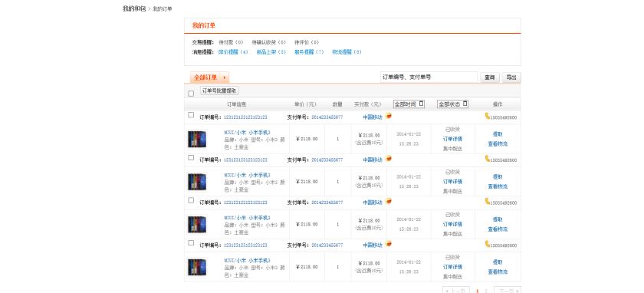Open the first order's 支付单号 number link

tap(327, 117)
